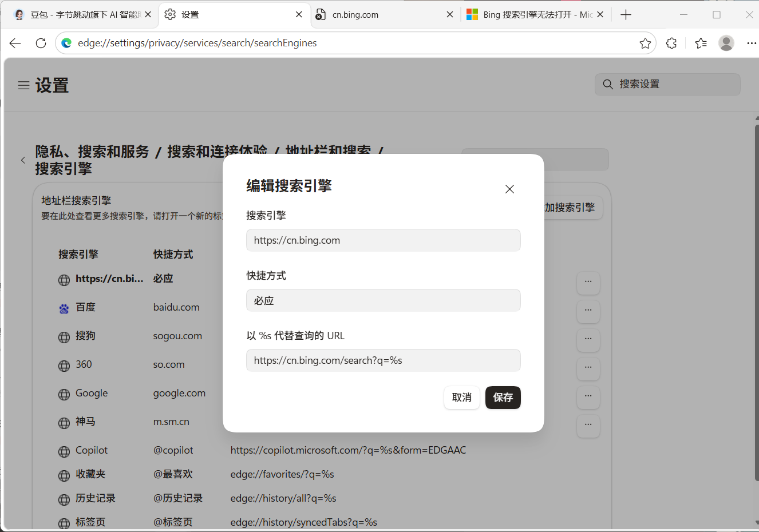
Task: Open more options for 百度 row
Action: (588, 311)
